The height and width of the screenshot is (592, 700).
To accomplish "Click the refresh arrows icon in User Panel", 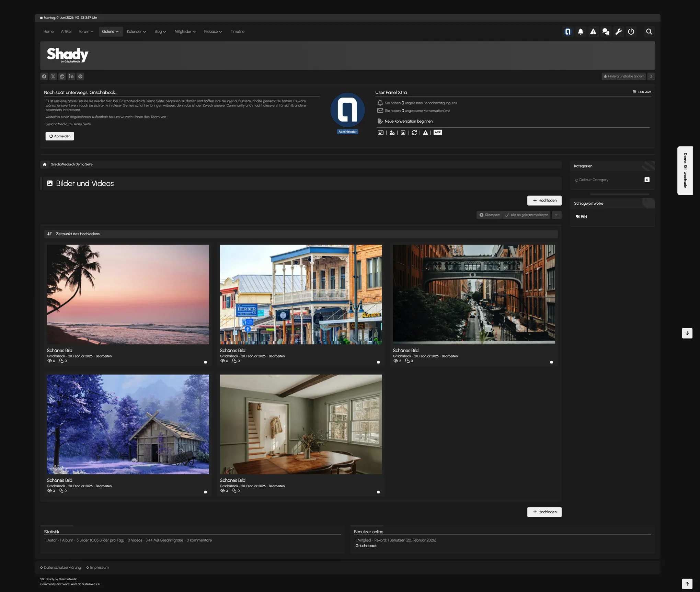I will point(414,133).
